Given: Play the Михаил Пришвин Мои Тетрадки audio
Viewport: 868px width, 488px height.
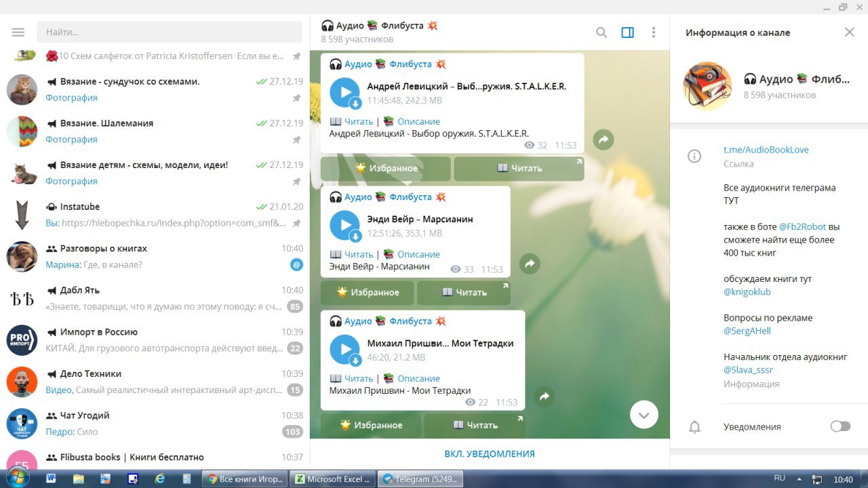Looking at the screenshot, I should pos(344,350).
